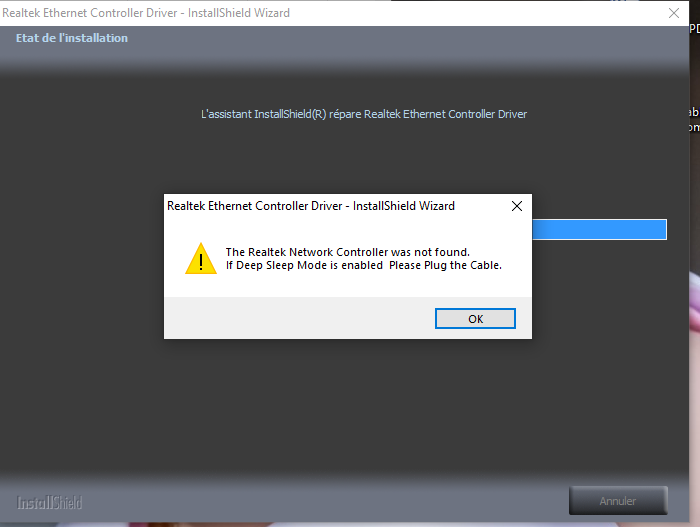700x527 pixels.
Task: Click the gray header banner of the installer
Action: click(x=344, y=47)
